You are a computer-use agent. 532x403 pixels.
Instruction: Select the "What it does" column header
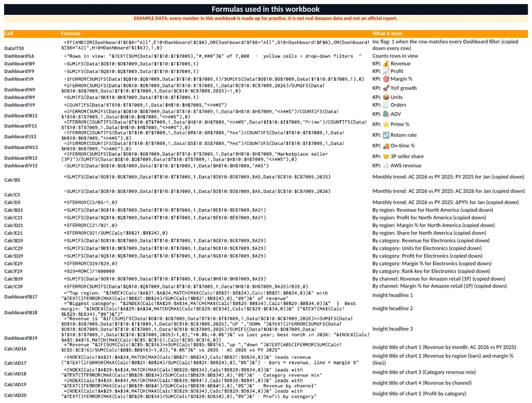pos(387,34)
